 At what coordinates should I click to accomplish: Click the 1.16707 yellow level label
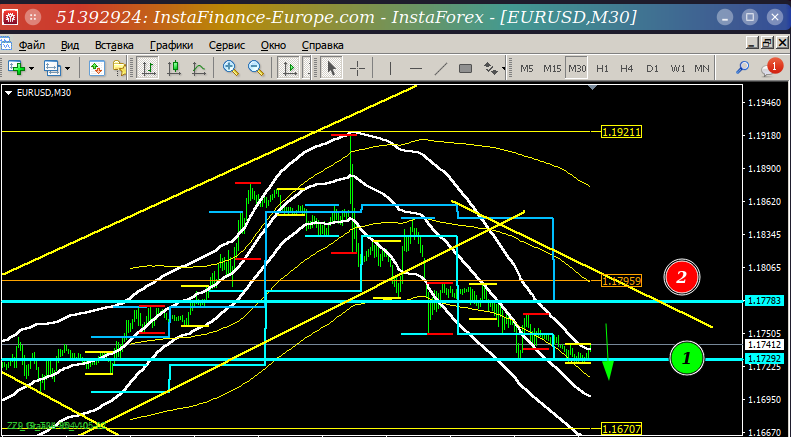click(x=622, y=429)
